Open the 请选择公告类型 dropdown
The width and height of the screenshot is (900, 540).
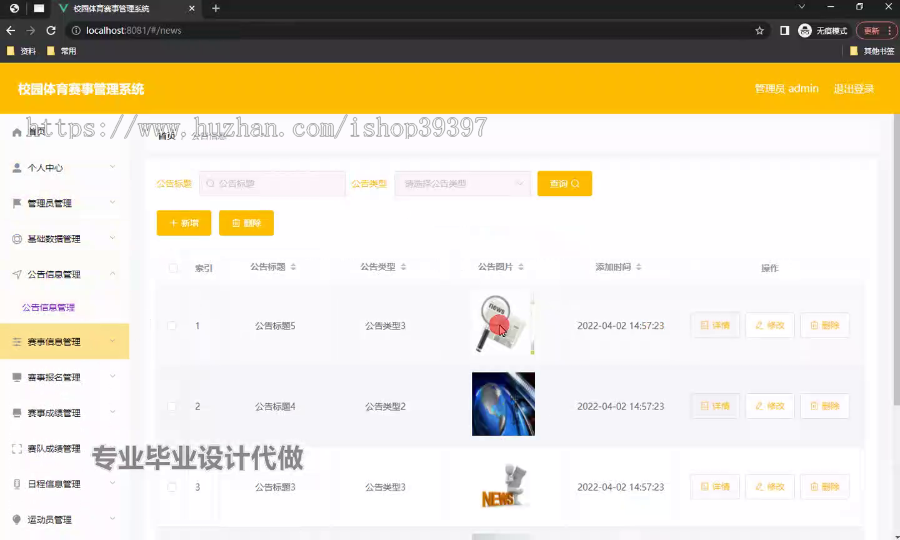point(463,184)
